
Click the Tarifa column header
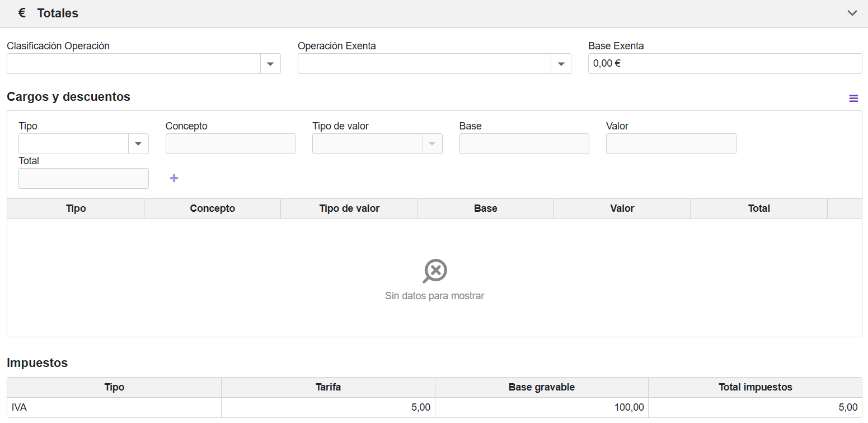coord(328,387)
